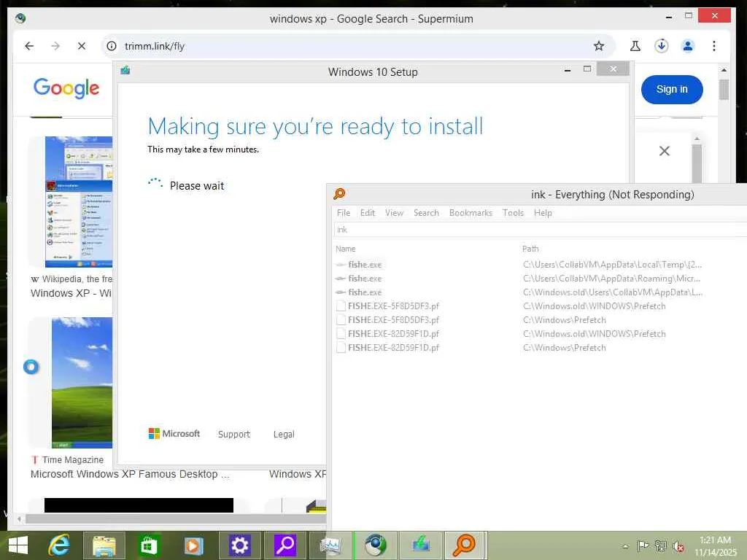
Task: Open the Supermium labs flask icon
Action: point(635,46)
